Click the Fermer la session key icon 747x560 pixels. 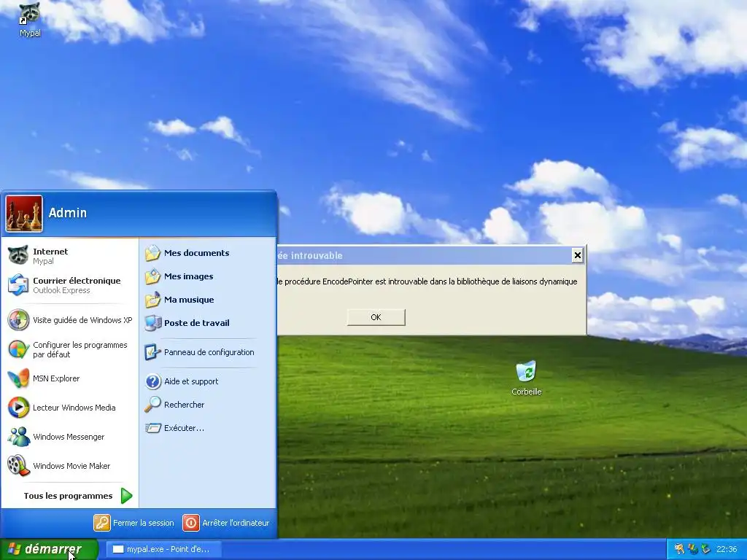point(102,523)
